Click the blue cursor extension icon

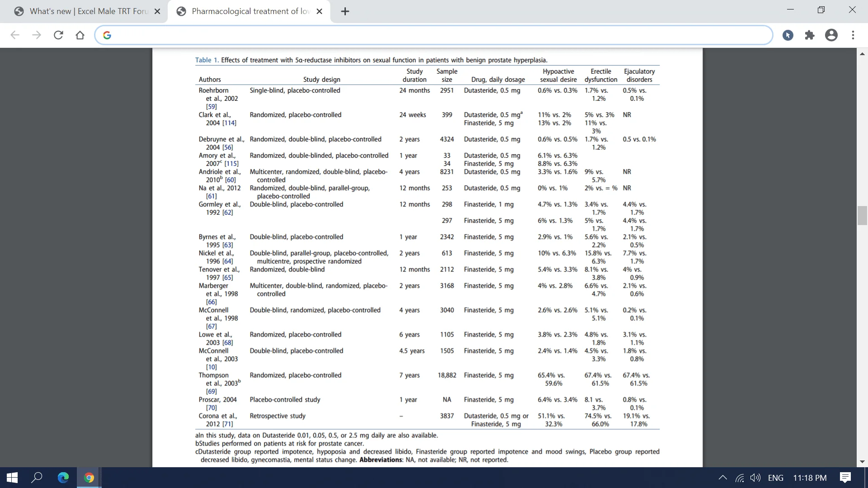coord(788,35)
